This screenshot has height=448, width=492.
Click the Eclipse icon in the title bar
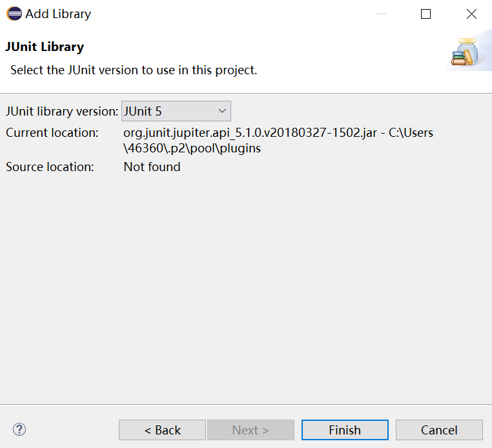[x=12, y=14]
